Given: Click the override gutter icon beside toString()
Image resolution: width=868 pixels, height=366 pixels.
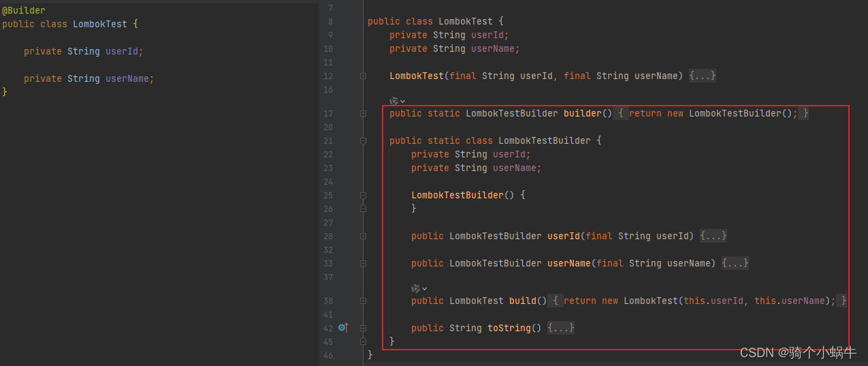Looking at the screenshot, I should point(343,328).
